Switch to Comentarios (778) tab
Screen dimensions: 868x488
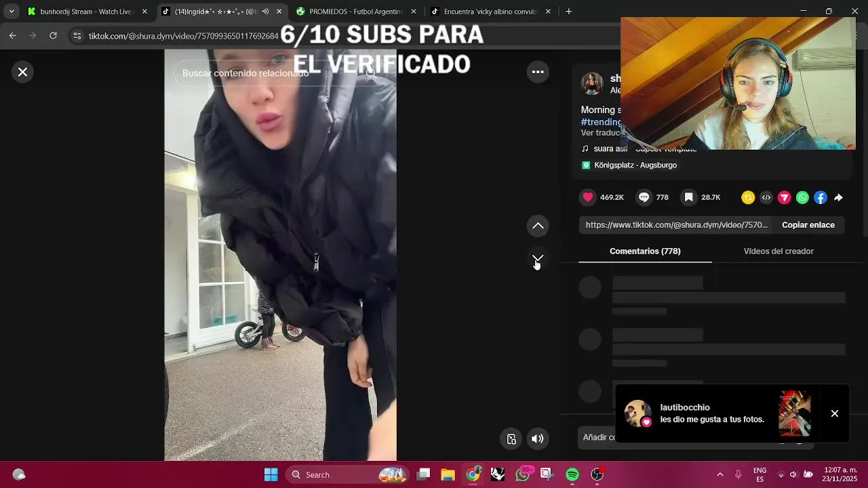pyautogui.click(x=645, y=251)
